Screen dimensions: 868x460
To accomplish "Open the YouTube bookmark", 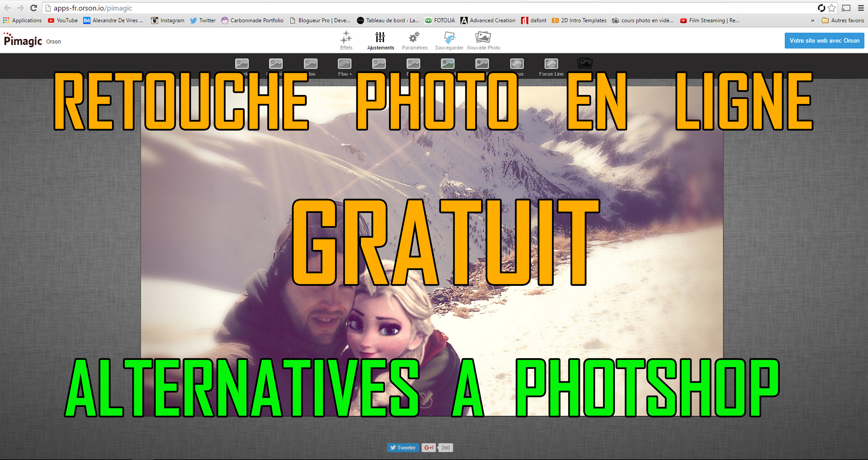I will coord(63,20).
